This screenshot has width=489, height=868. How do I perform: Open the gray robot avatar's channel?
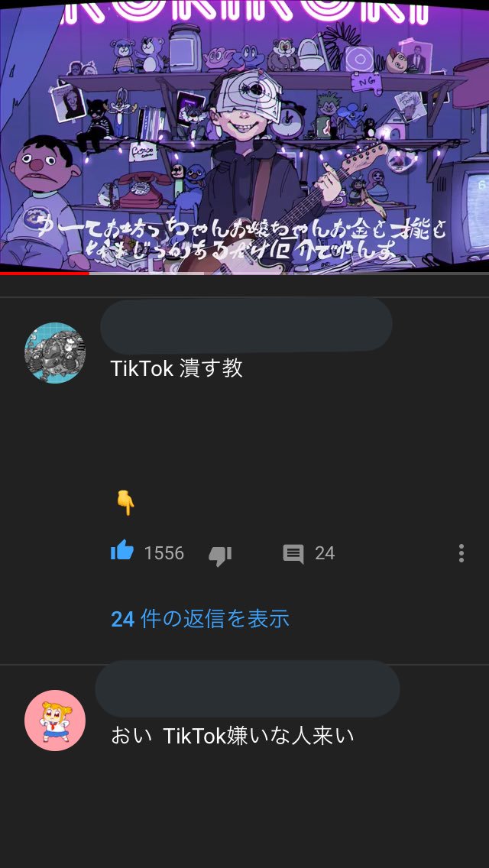55,353
